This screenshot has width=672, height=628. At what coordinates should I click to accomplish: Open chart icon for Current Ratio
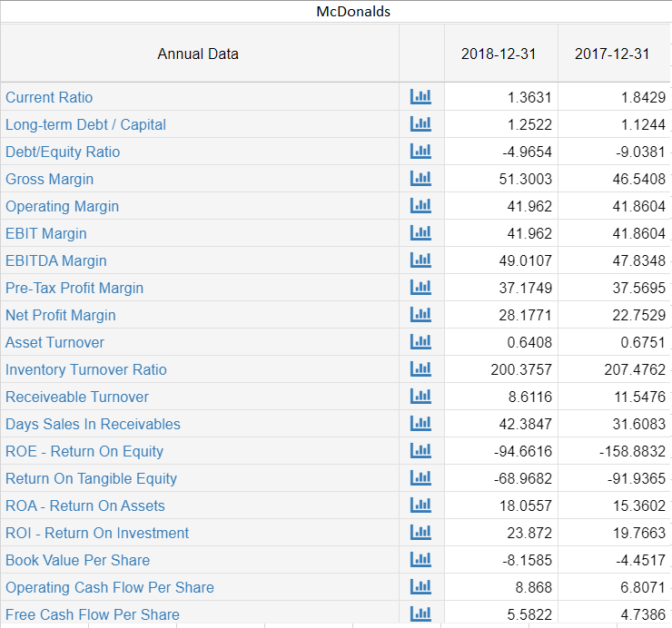coord(420,97)
